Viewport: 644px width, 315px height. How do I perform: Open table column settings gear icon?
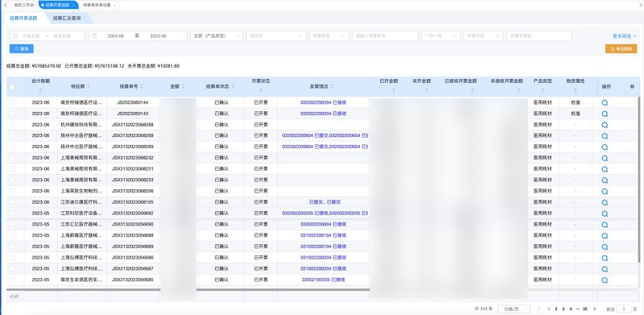pos(632,86)
